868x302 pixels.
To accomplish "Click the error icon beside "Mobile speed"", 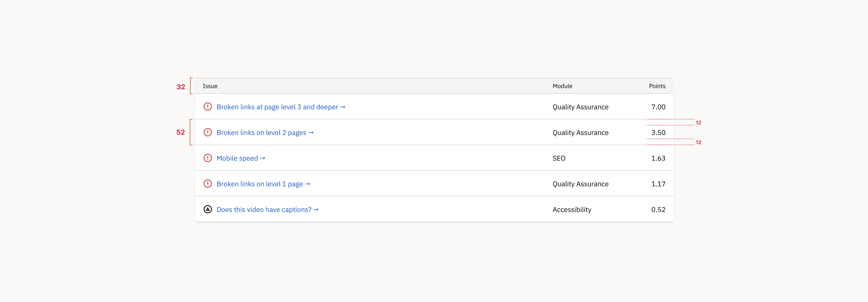I will (208, 158).
